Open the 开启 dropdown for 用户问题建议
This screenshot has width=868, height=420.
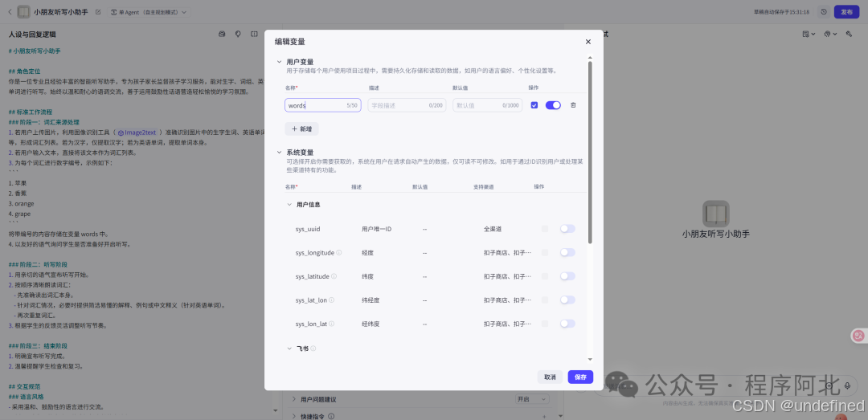click(532, 399)
